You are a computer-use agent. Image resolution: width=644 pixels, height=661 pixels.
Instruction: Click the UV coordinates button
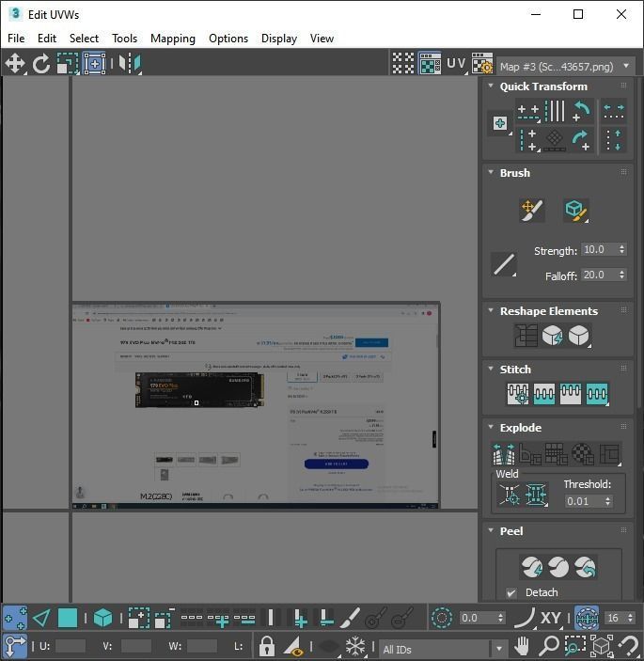456,64
